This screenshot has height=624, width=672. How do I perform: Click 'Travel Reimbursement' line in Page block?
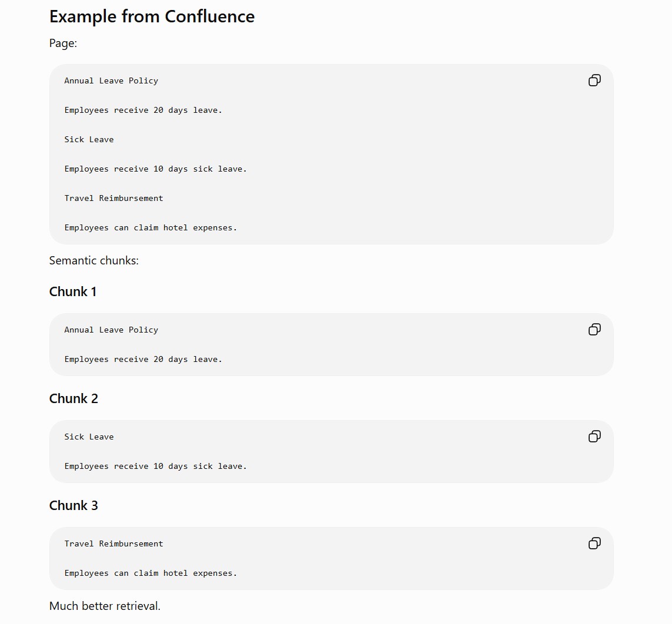point(113,198)
